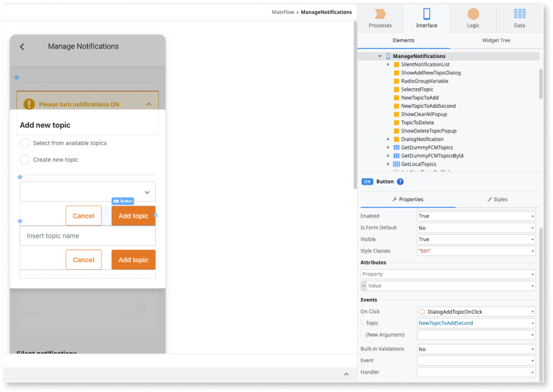Screen dimensions: 553x392
Task: Click the warning icon in notifications banner
Action: [28, 105]
